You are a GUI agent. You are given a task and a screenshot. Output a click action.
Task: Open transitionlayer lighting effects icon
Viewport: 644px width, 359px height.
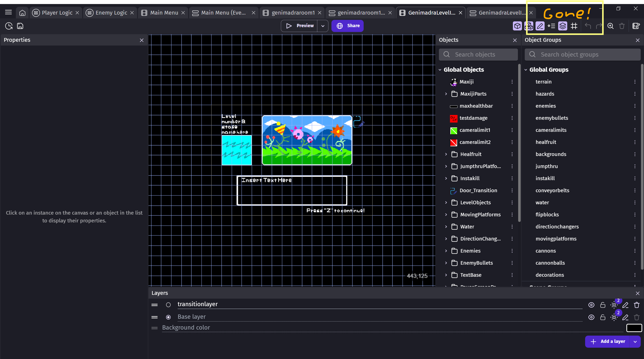(x=614, y=305)
